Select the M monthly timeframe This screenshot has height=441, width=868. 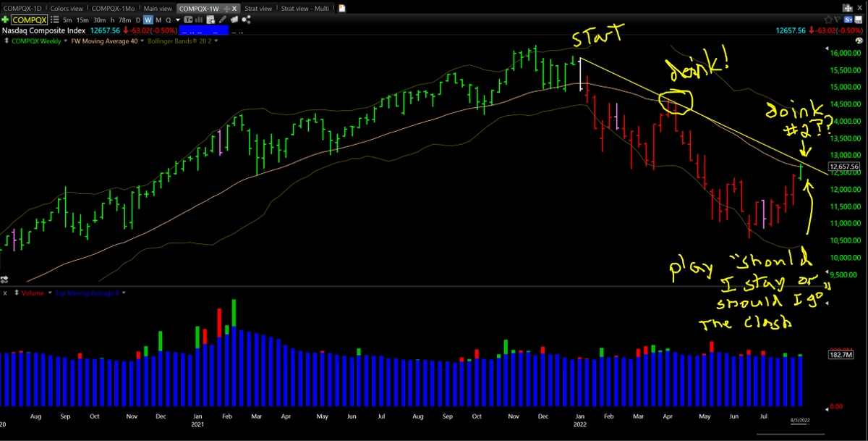tap(158, 20)
